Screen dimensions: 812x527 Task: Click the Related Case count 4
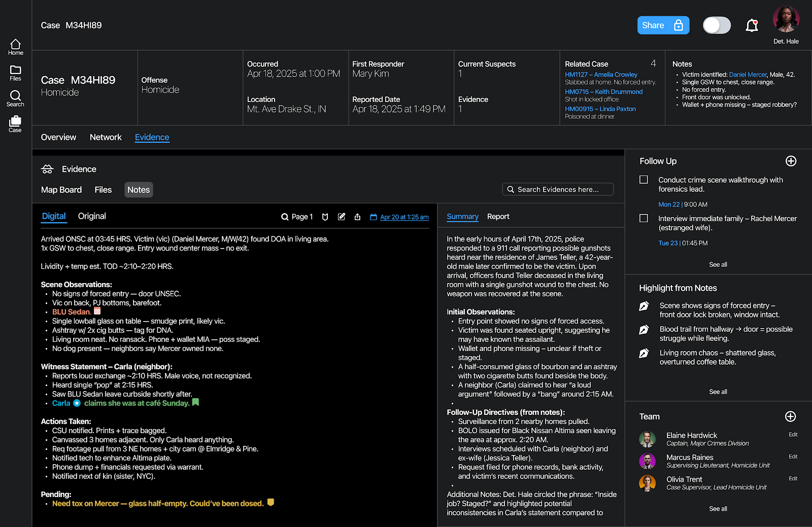click(653, 63)
